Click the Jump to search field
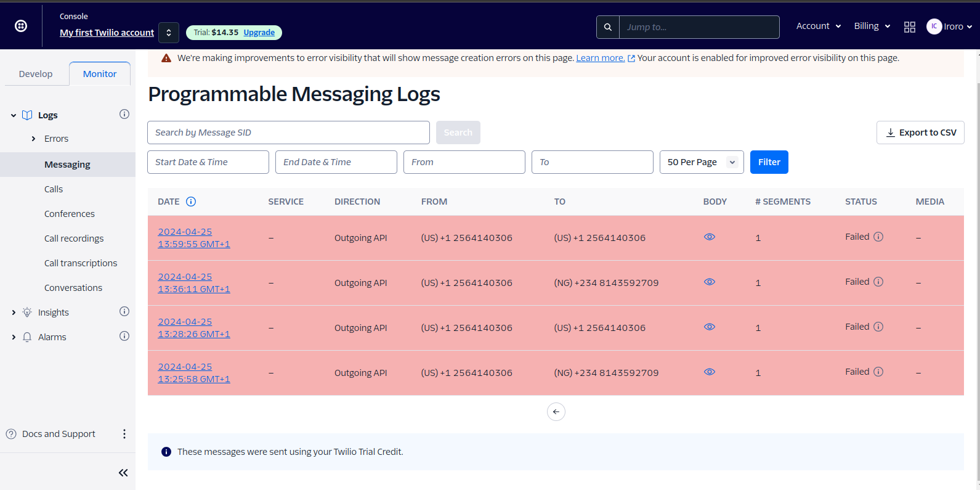 [699, 27]
